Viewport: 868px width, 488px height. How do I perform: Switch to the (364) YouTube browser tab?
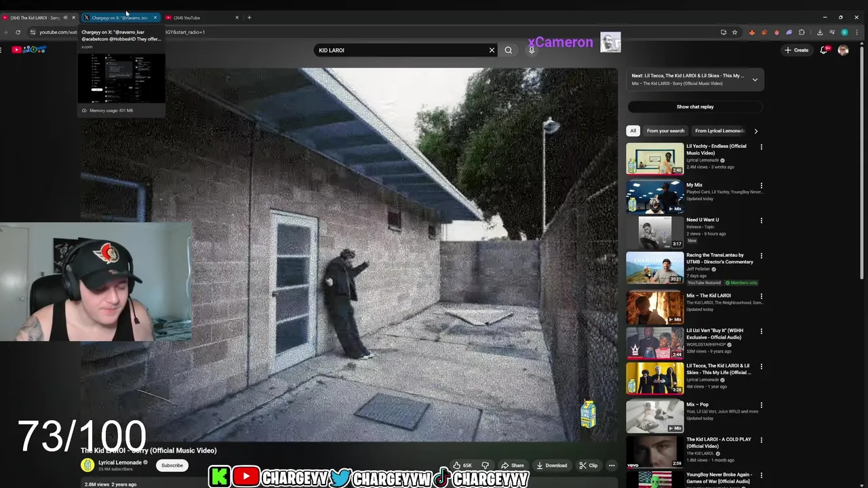pyautogui.click(x=202, y=18)
